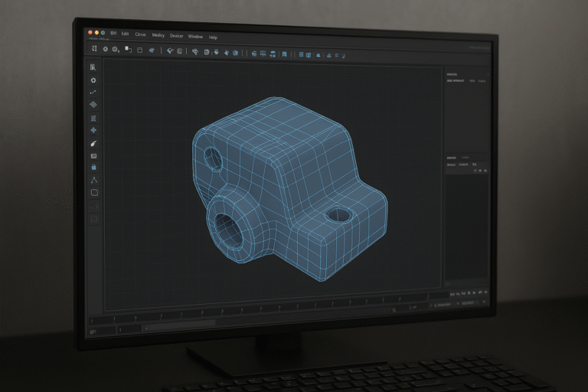Select the document search tool in left sidebar
This screenshot has height=392, width=588.
coord(93,67)
